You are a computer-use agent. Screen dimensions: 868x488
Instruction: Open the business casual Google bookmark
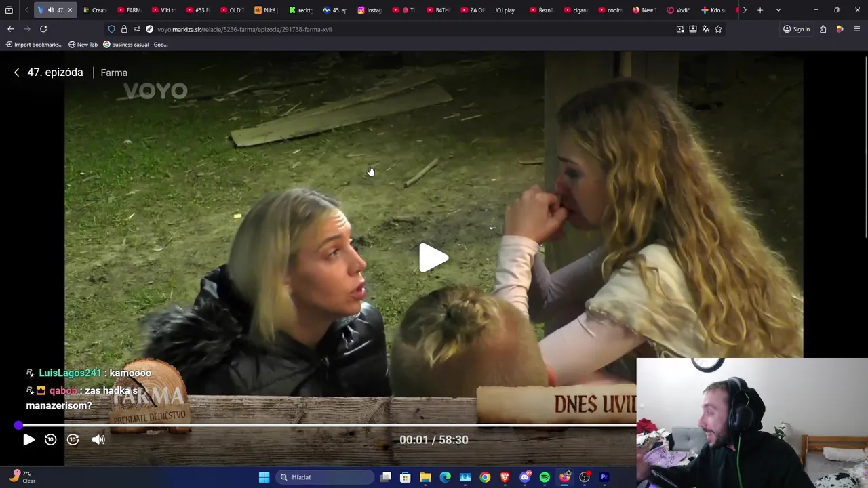pyautogui.click(x=136, y=45)
